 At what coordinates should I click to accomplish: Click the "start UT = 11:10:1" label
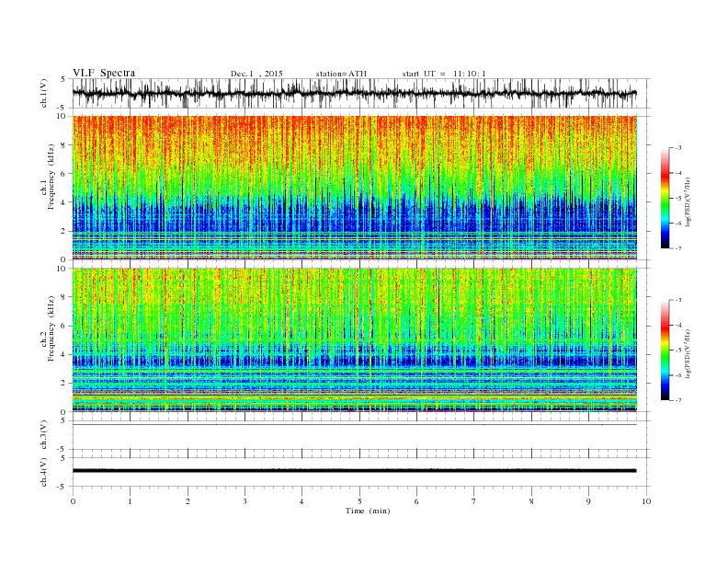[444, 74]
